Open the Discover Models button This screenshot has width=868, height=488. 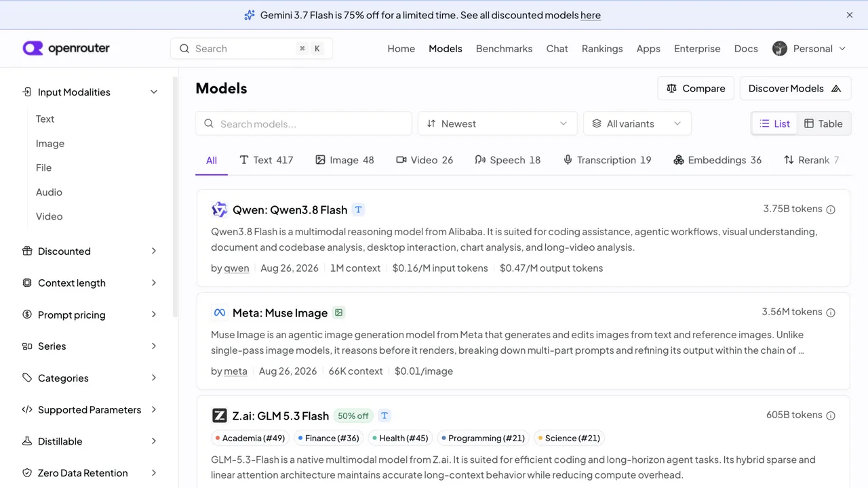[x=795, y=89]
